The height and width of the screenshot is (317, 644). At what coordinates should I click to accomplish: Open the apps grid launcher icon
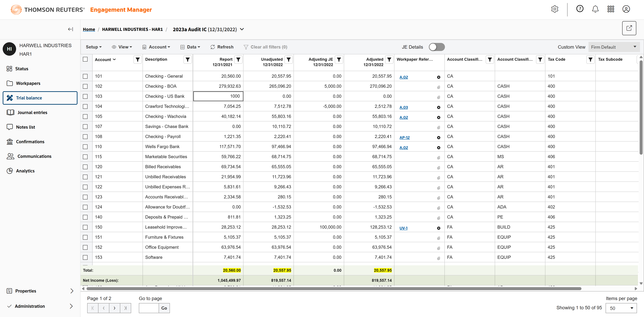(x=611, y=9)
